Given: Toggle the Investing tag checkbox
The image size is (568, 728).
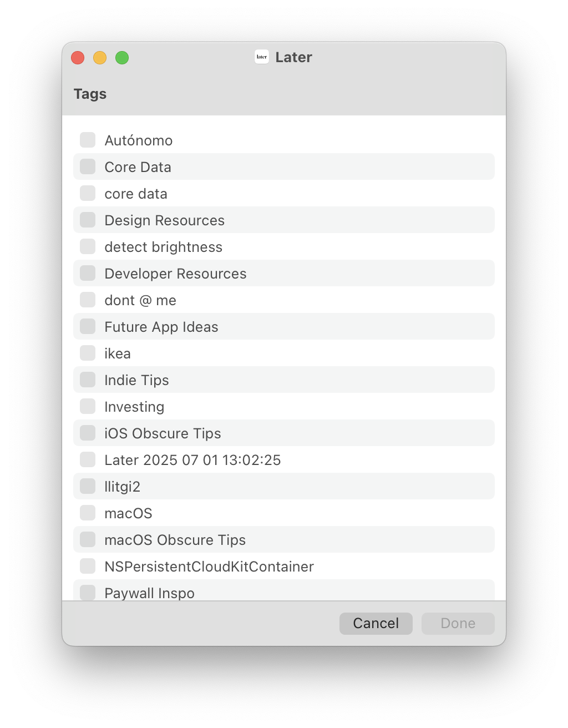Looking at the screenshot, I should tap(88, 406).
